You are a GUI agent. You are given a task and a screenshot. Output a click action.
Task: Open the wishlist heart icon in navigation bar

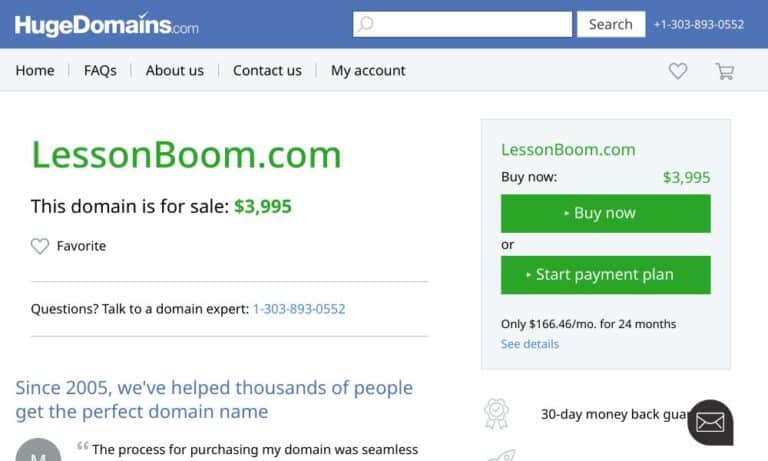coord(678,71)
